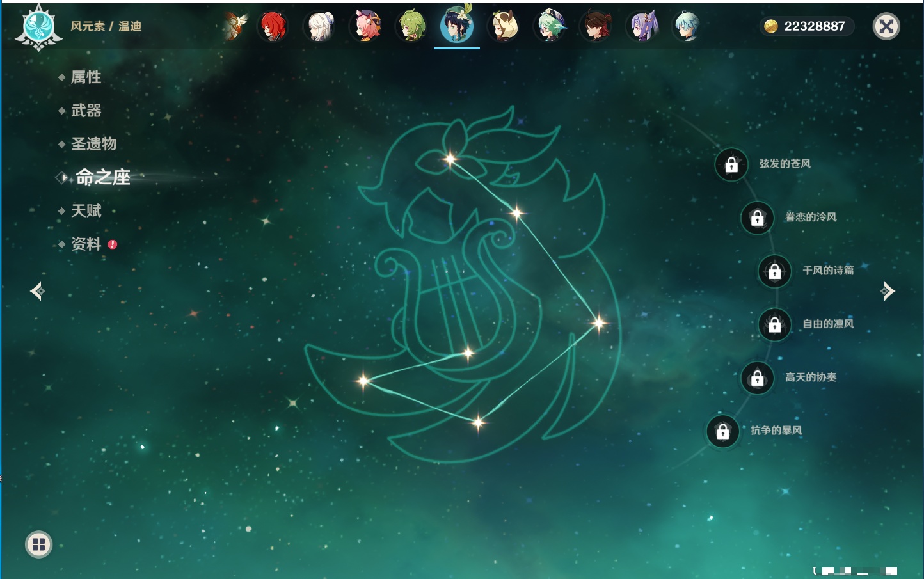Viewport: 924px width, 579px height.
Task: Select the 眷恋的泠风 constellation name
Action: click(x=811, y=217)
